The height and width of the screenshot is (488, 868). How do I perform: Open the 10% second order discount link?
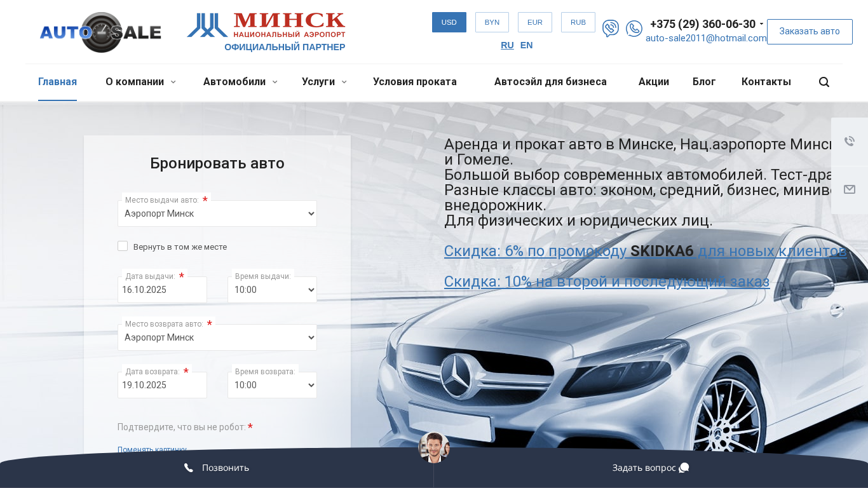[607, 281]
